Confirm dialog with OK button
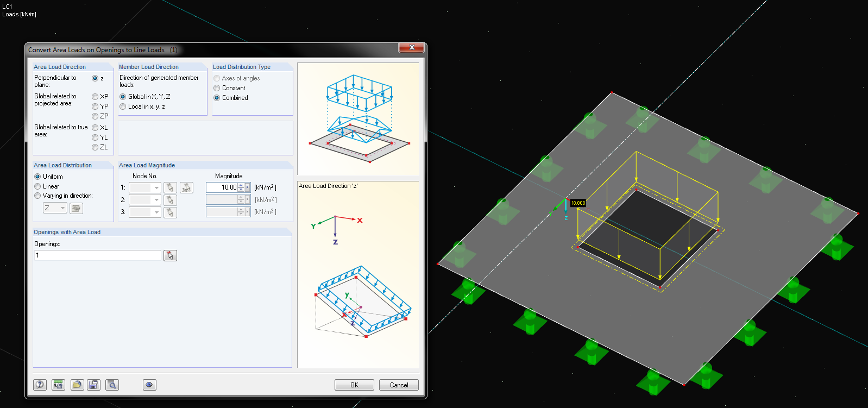868x408 pixels. [x=354, y=385]
